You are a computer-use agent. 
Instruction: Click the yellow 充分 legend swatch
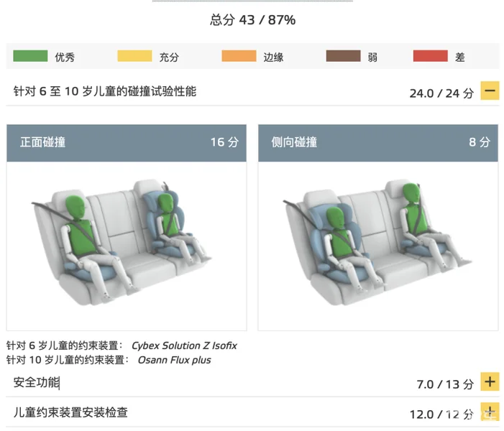click(134, 56)
